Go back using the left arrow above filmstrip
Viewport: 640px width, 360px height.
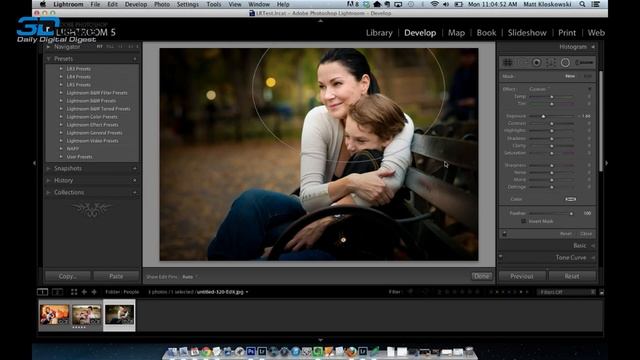pyautogui.click(x=84, y=292)
